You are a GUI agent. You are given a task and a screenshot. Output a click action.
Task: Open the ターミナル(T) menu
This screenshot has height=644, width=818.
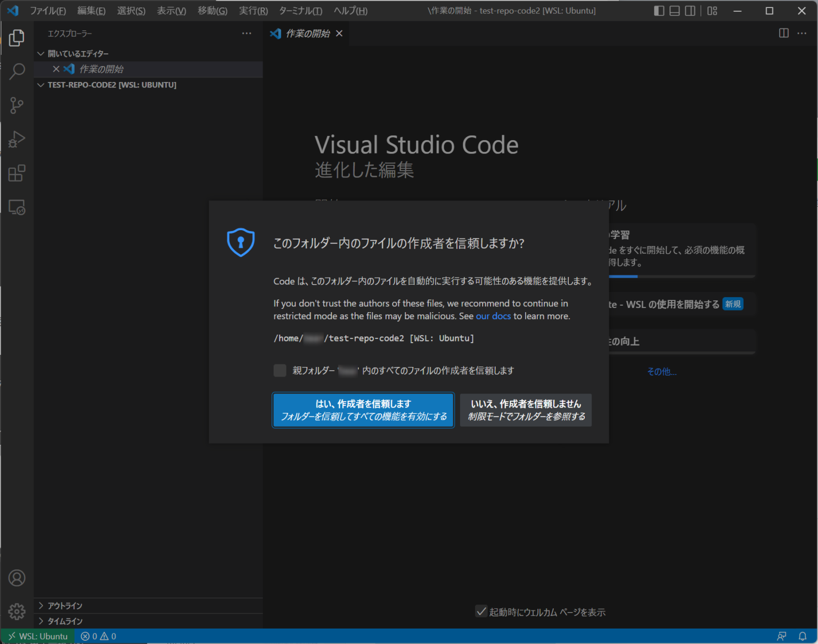point(300,11)
